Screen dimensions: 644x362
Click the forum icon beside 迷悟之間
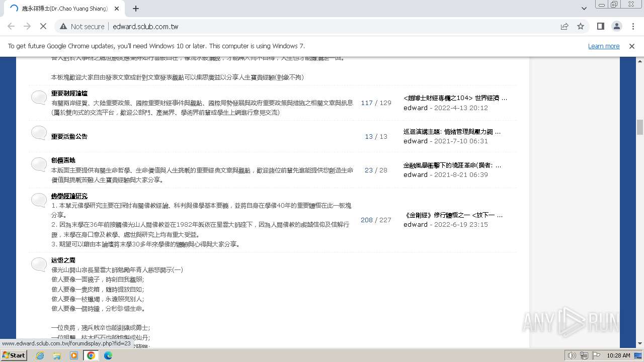39,264
